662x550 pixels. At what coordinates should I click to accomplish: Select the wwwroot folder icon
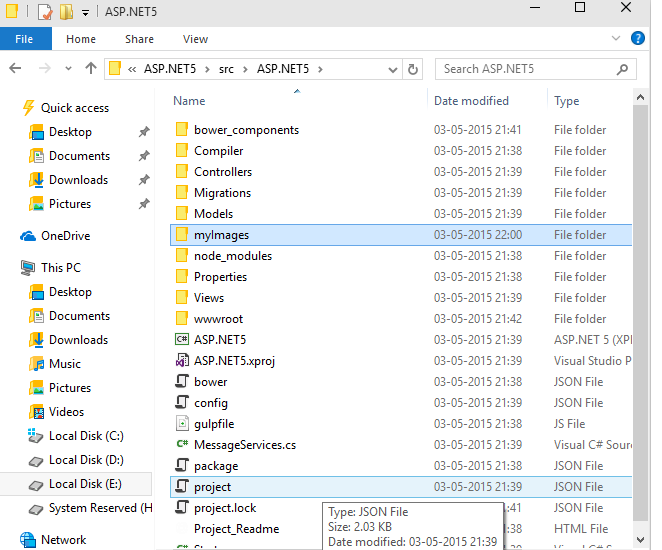point(182,319)
